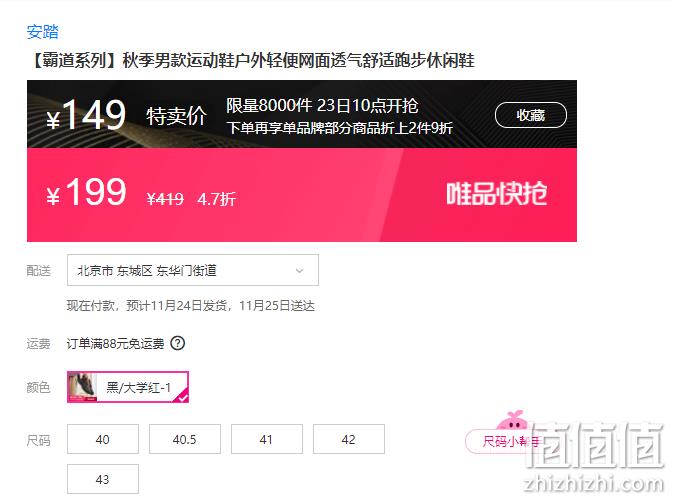This screenshot has height=501, width=673.
Task: Click the product title text
Action: [251, 60]
